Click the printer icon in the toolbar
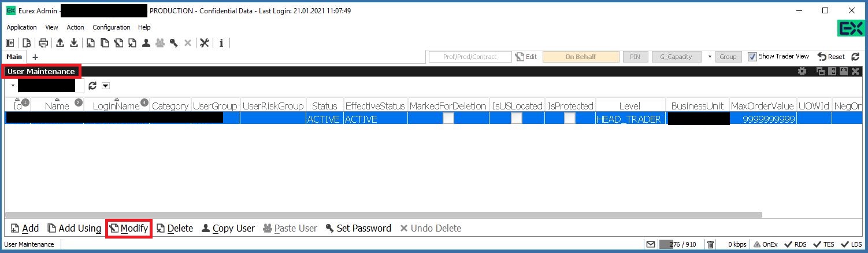 click(x=43, y=43)
